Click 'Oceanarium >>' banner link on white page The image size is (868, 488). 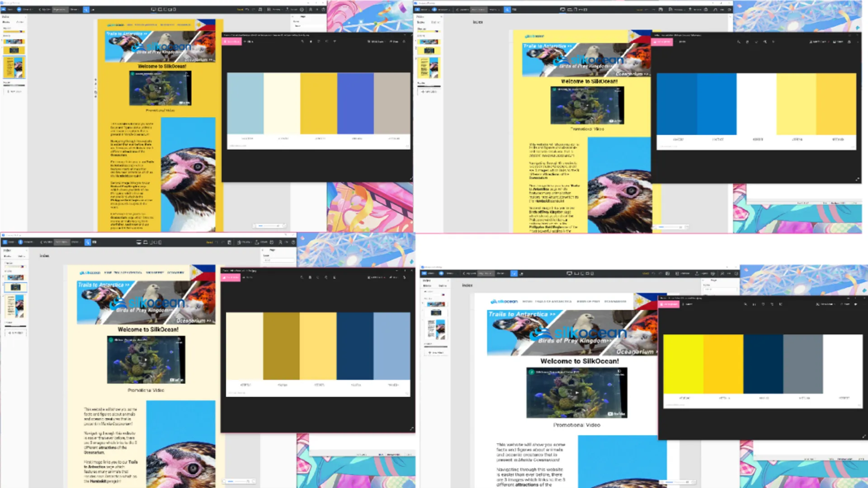pos(636,352)
